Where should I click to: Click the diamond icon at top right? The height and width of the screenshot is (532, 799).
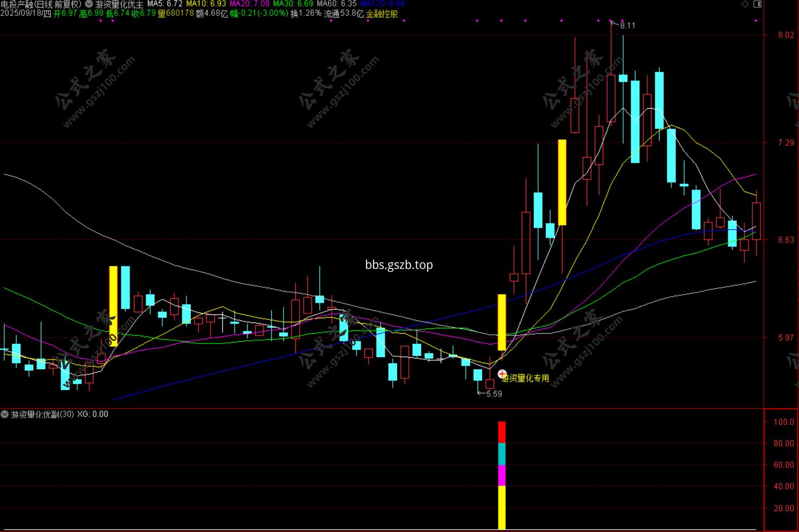[x=745, y=4]
